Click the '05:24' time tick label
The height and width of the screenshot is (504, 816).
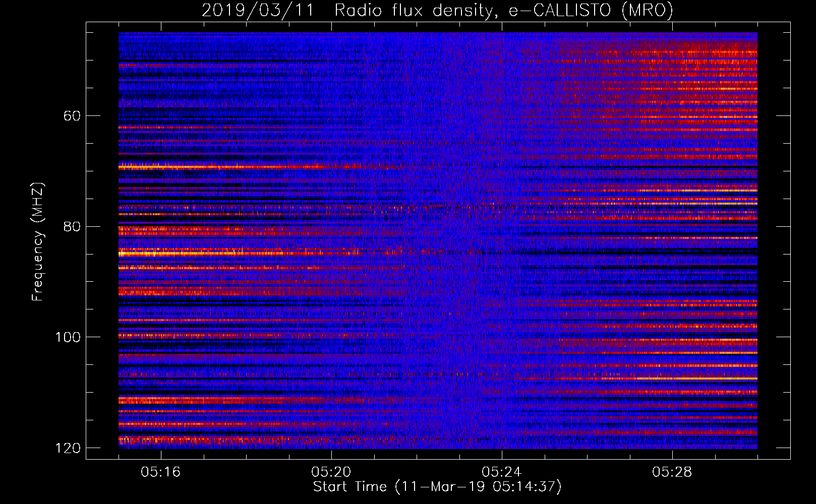pyautogui.click(x=502, y=472)
